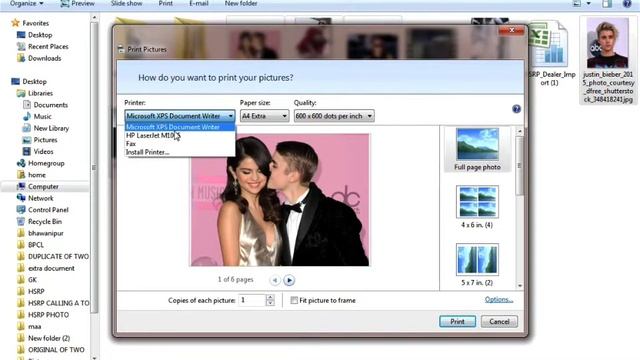Toggle Explorer preview pane icon
The image size is (640, 360).
(x=607, y=3)
